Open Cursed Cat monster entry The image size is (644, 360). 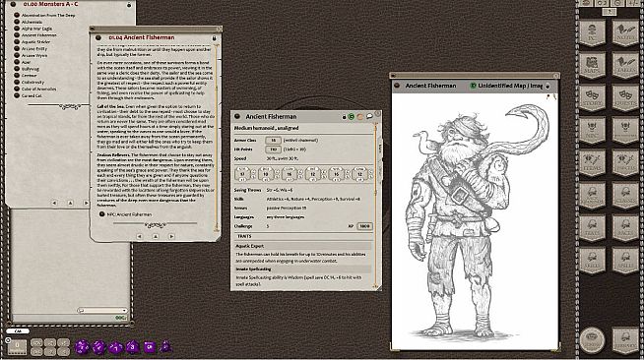[x=32, y=95]
